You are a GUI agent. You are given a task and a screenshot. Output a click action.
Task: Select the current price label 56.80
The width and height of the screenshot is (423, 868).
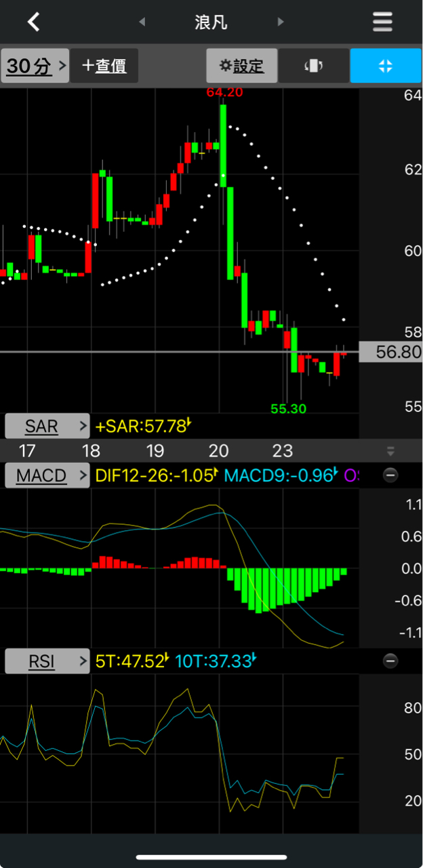point(390,351)
